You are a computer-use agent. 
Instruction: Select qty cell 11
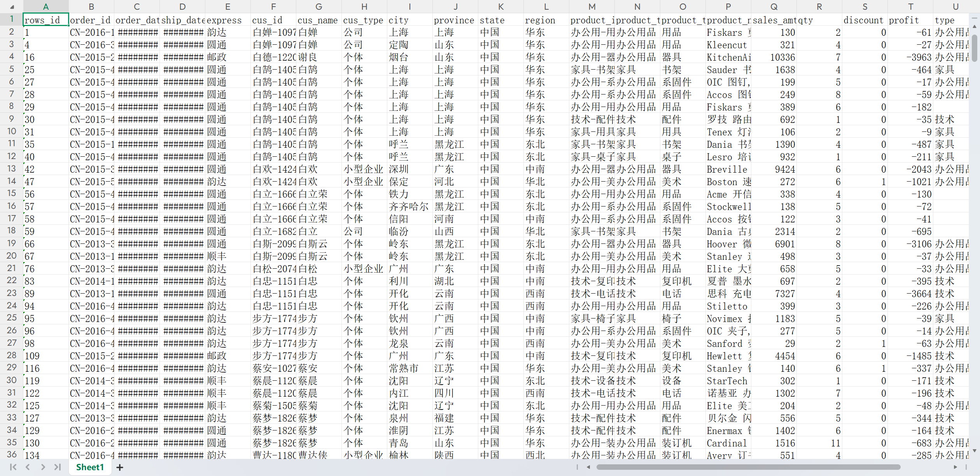[x=819, y=443]
